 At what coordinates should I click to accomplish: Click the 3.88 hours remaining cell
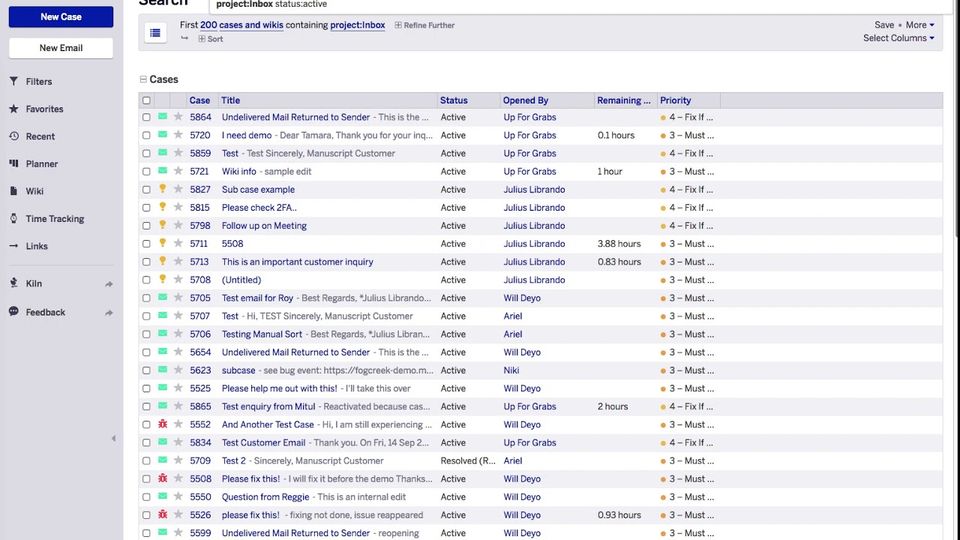[619, 244]
